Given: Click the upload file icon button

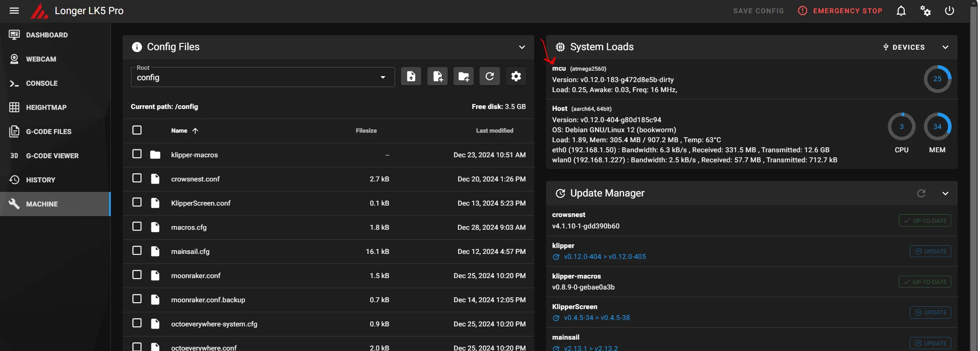Looking at the screenshot, I should [411, 76].
